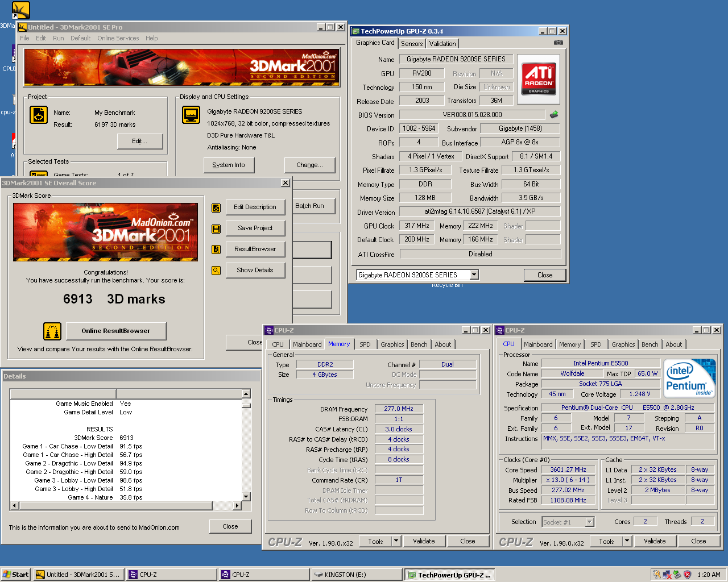Click the Change... display settings button

(x=309, y=165)
